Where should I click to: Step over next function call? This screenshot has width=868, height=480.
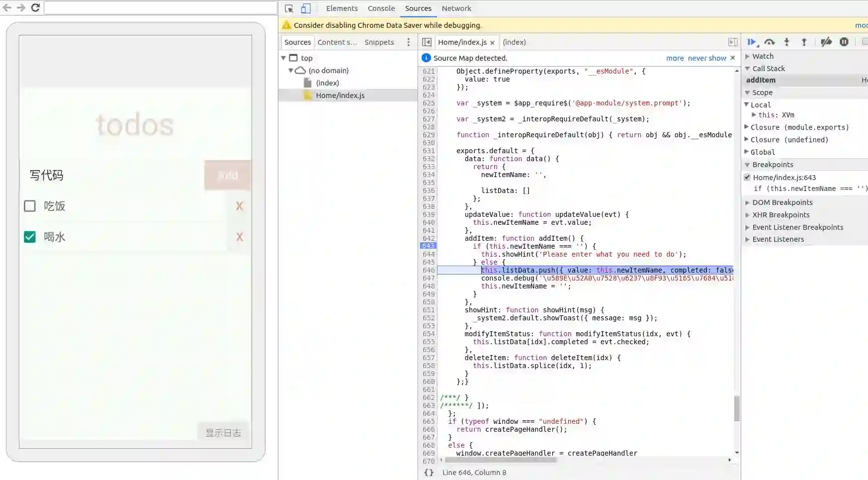(x=770, y=42)
